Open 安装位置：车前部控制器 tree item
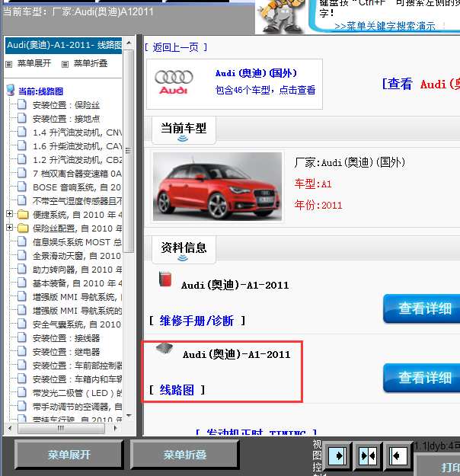460x476 pixels. tap(78, 366)
